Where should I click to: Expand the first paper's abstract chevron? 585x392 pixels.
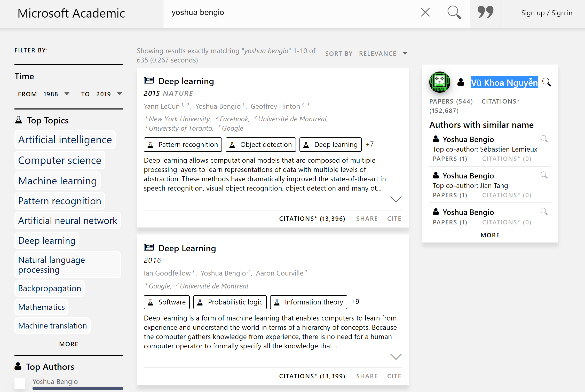tap(396, 199)
